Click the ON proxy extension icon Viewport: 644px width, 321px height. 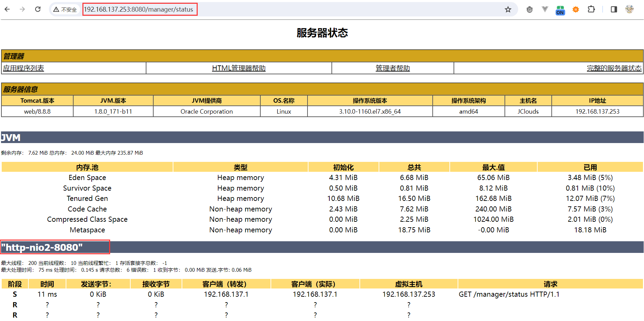[560, 10]
